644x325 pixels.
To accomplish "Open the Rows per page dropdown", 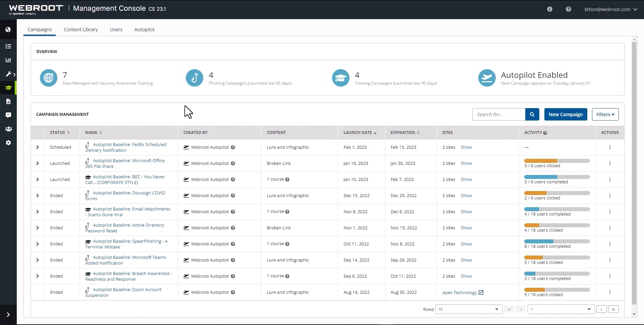I will click(x=468, y=309).
